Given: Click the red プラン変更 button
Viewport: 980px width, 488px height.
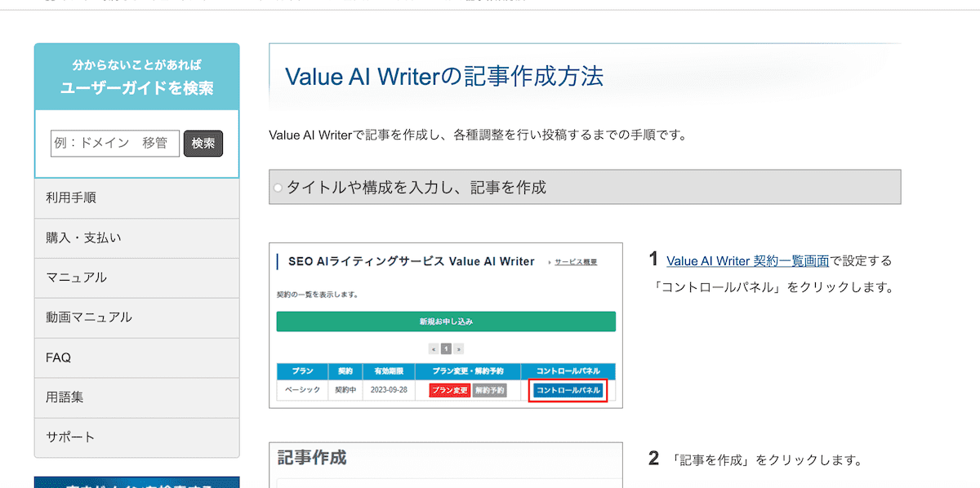Looking at the screenshot, I should 450,390.
